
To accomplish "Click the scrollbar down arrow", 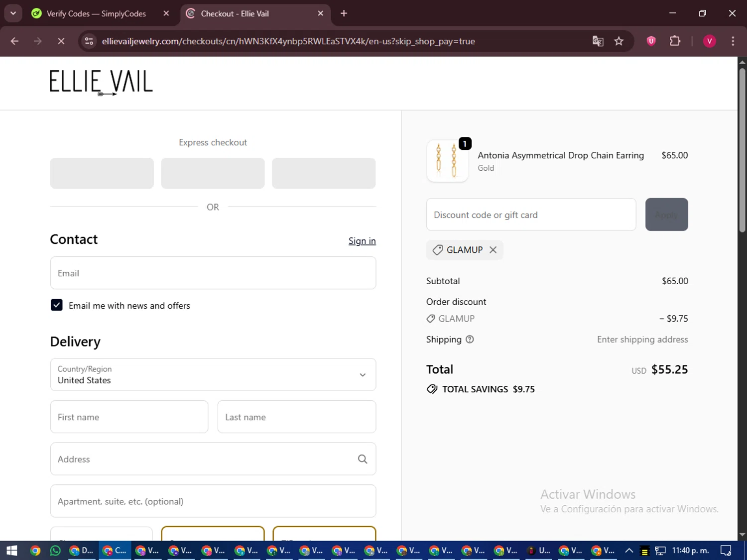I will coord(742,535).
